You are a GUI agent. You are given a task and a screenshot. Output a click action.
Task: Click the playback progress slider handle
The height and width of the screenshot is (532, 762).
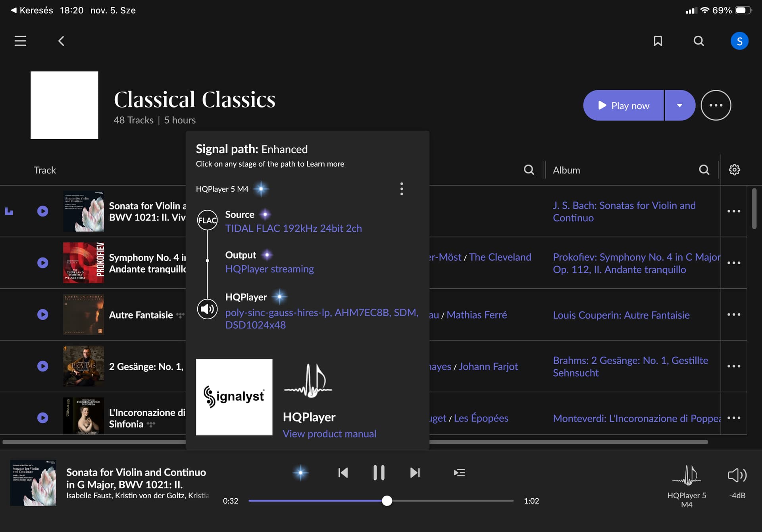(x=387, y=501)
